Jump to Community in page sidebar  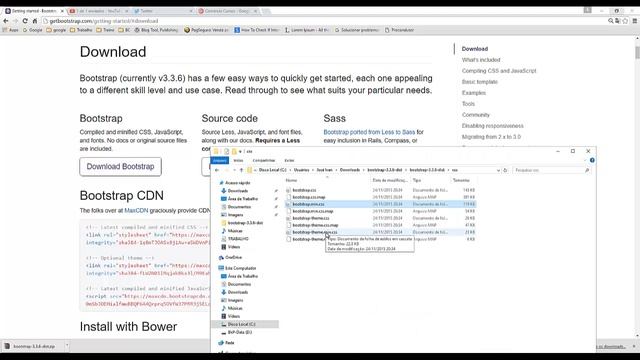point(476,115)
